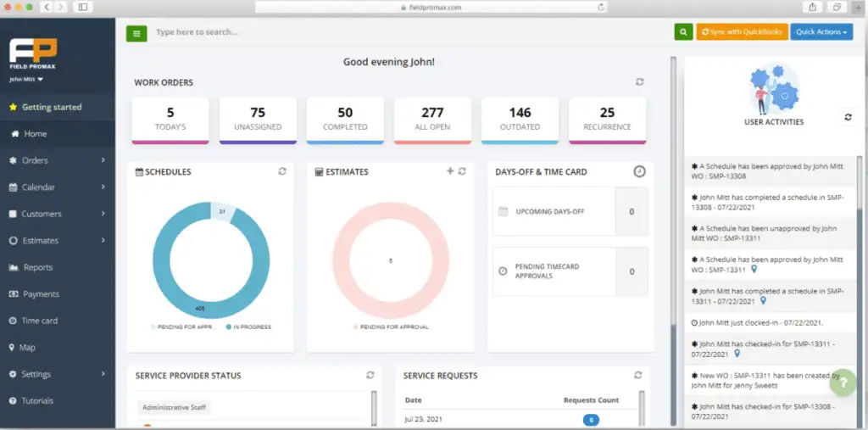Viewport: 868px width, 430px height.
Task: Open the John Mitt user dropdown
Action: 26,79
